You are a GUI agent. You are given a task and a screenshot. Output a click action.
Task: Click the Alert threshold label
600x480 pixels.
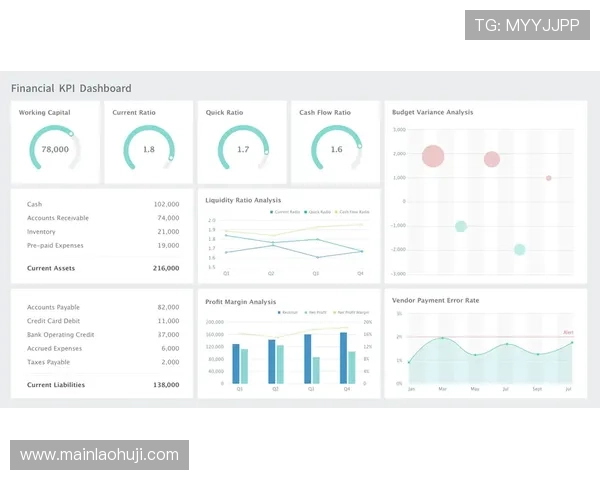pyautogui.click(x=568, y=332)
